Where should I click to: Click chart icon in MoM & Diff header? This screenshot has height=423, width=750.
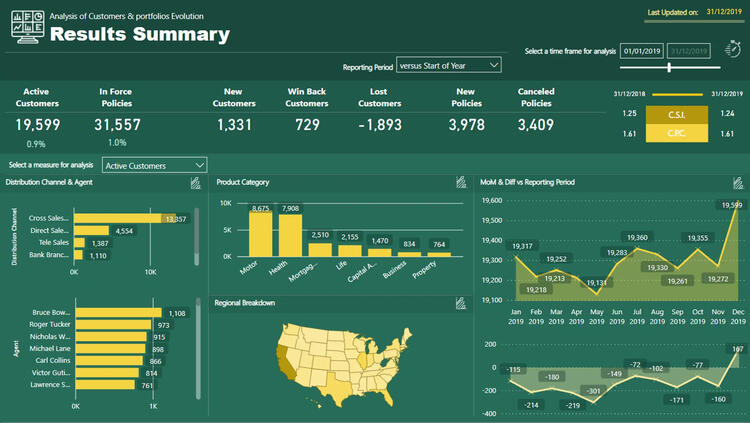(x=736, y=182)
